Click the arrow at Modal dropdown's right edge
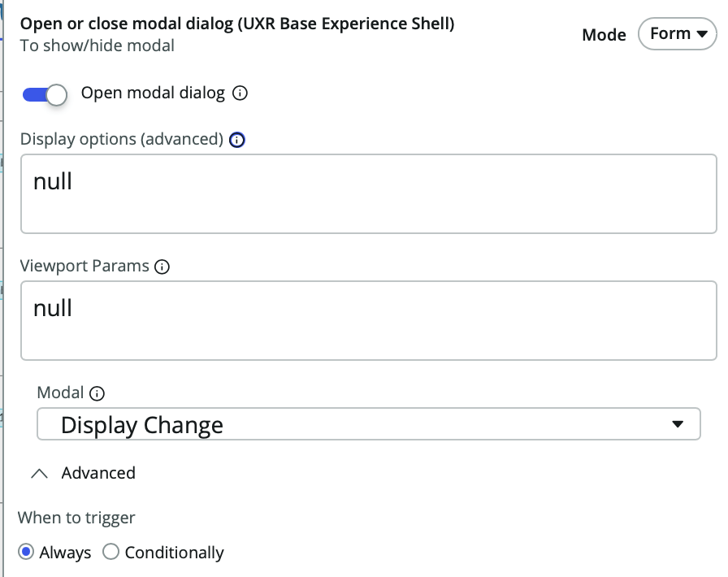Image resolution: width=728 pixels, height=577 pixels. (678, 424)
